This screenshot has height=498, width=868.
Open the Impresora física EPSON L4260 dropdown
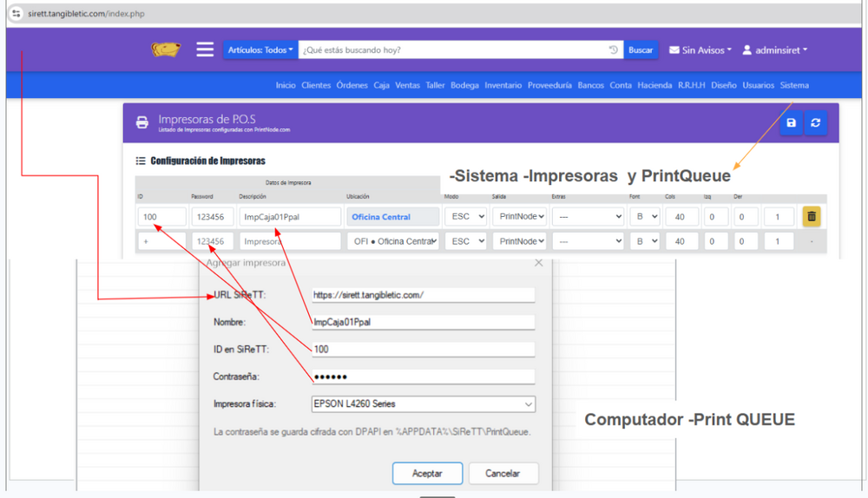[424, 404]
